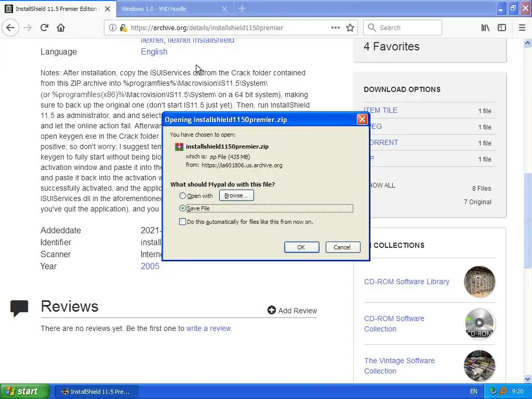Open a new tab with the plus icon
Screen dimensions: 532x399
pos(242,9)
